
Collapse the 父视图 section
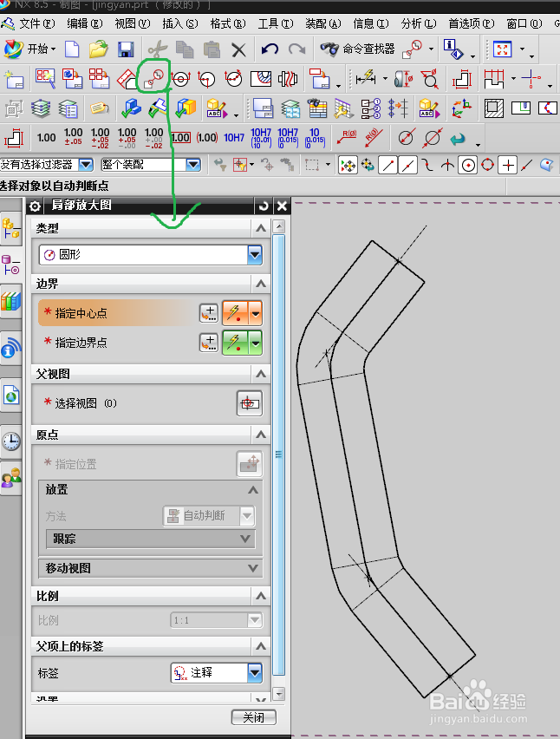(260, 374)
